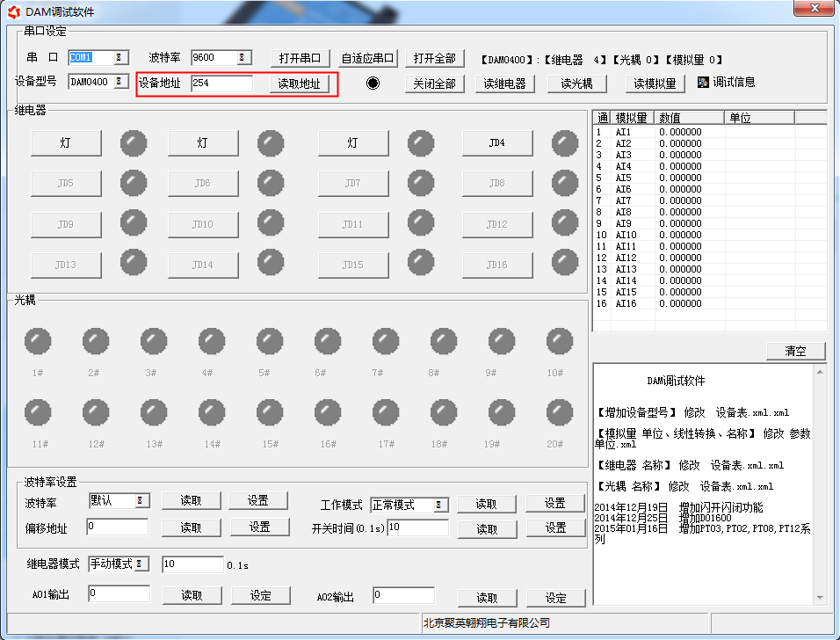Image resolution: width=840 pixels, height=640 pixels.
Task: Toggle the JD4 relay button
Action: tap(497, 142)
